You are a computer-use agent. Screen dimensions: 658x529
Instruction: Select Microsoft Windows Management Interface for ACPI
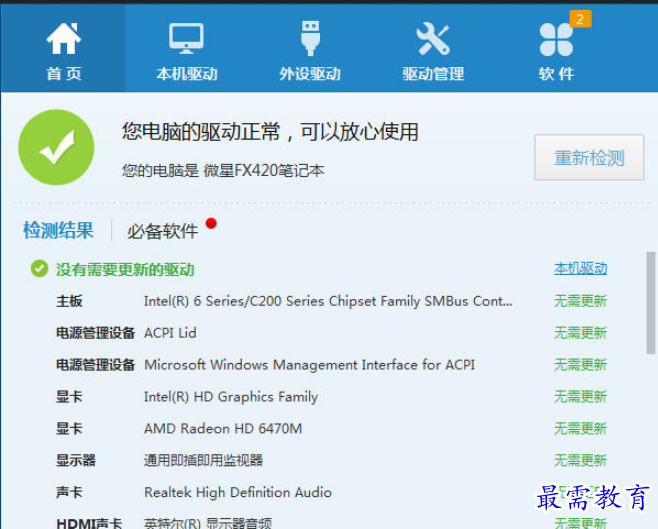(x=309, y=365)
